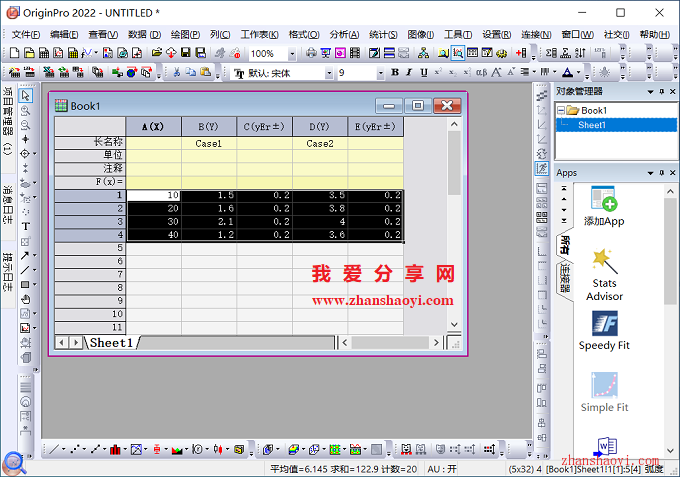
Task: Create a new project with the blank-page icon
Action: point(14,53)
